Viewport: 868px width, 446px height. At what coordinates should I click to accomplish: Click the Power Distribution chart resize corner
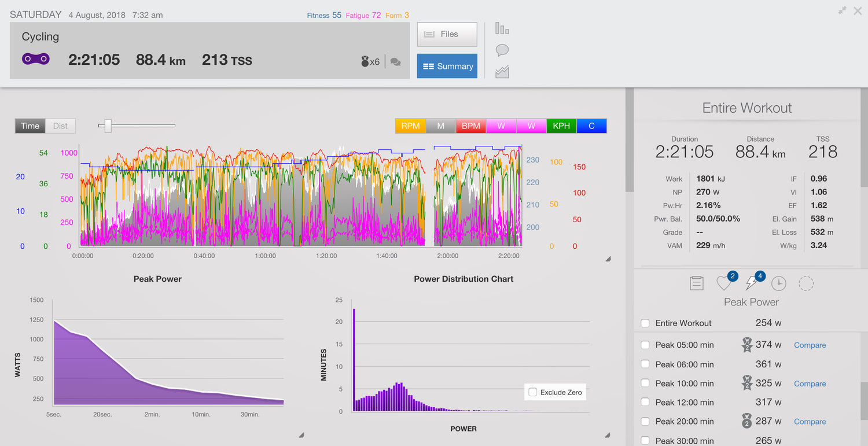(x=608, y=435)
